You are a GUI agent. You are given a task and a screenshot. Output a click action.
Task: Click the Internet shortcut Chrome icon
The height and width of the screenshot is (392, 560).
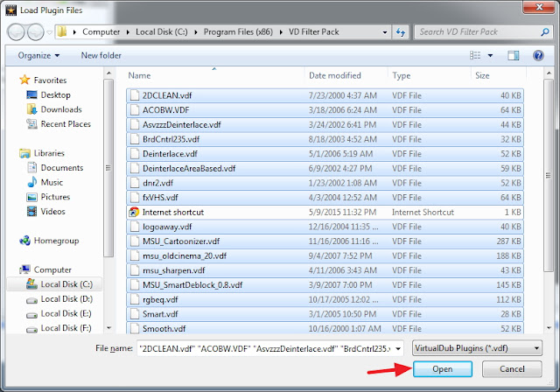(134, 212)
